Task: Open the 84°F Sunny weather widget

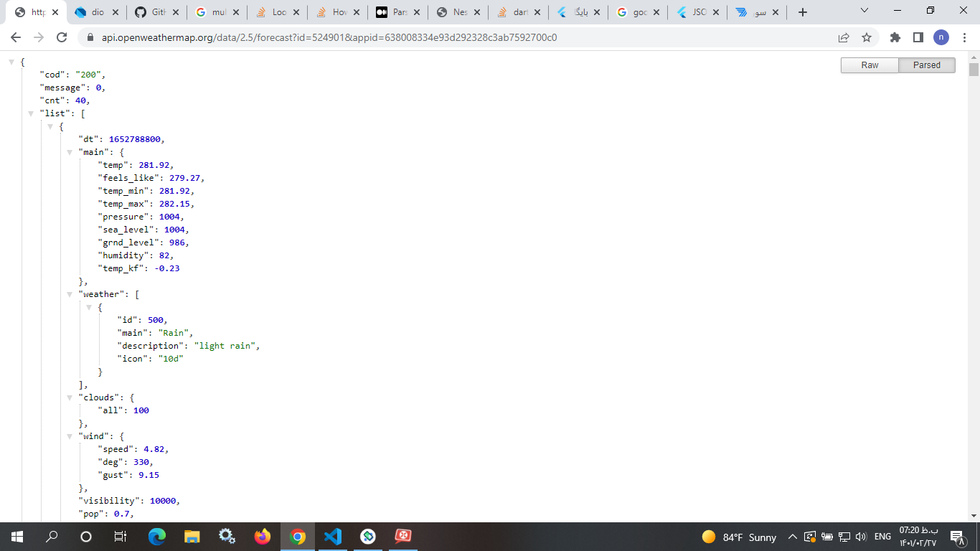Action: pyautogui.click(x=739, y=537)
